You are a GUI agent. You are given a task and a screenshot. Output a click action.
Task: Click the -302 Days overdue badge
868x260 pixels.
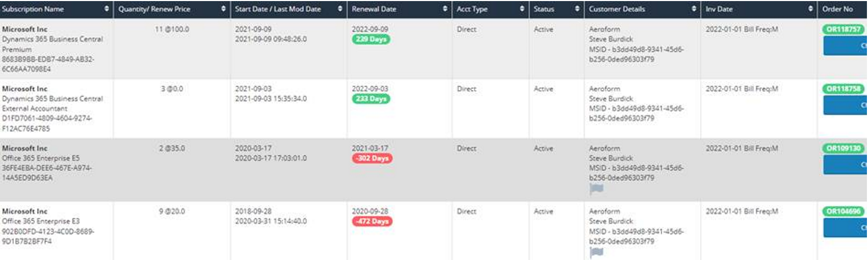point(372,159)
